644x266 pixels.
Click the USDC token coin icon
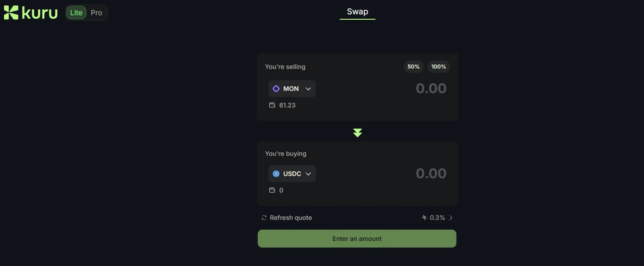276,174
